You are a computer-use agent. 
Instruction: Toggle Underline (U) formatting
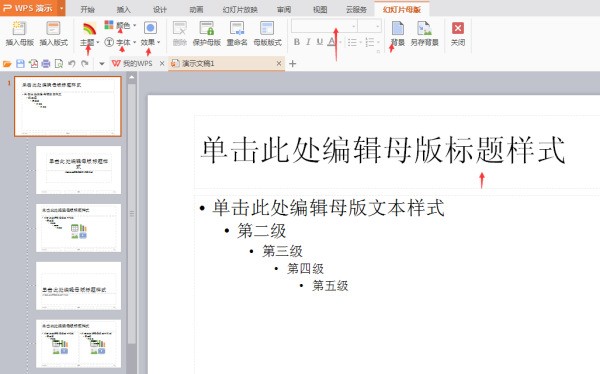pos(320,42)
